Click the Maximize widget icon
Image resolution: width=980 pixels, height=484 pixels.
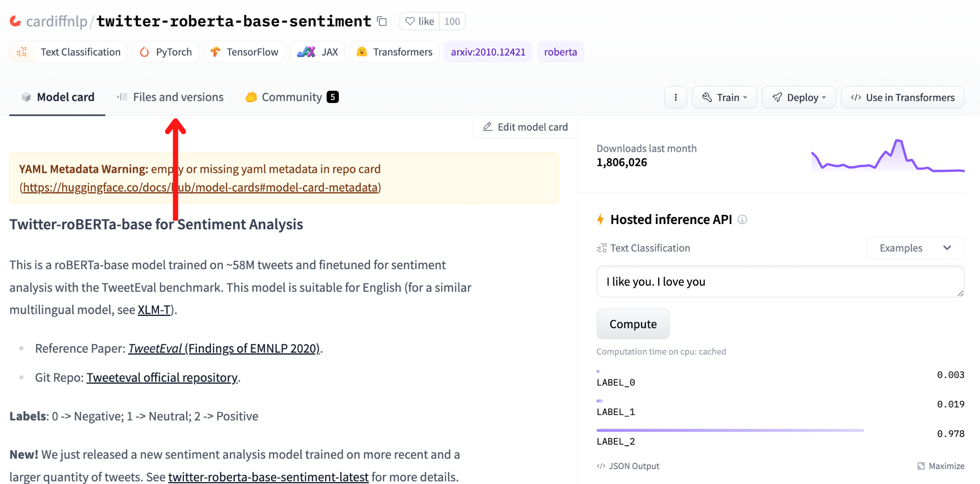click(921, 466)
